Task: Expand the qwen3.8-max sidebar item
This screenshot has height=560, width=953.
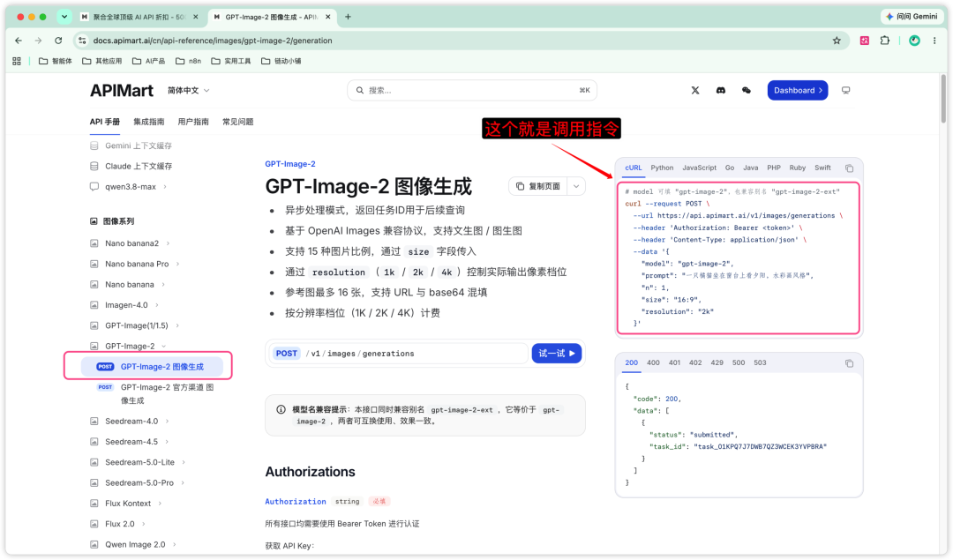Action: click(165, 187)
